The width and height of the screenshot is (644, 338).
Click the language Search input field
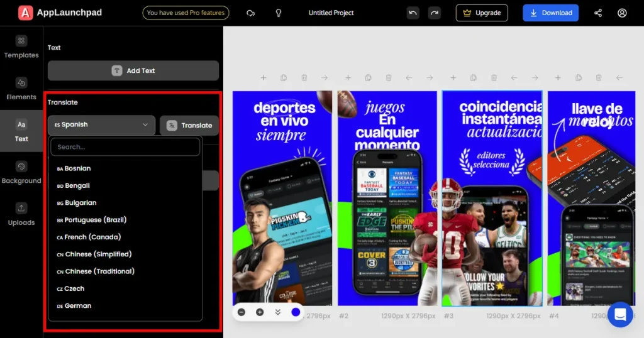point(125,147)
